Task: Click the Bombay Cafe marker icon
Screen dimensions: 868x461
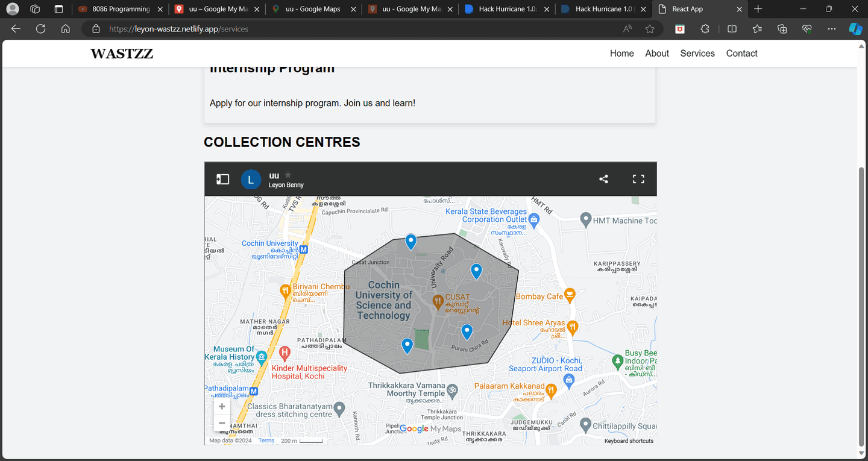Action: (x=570, y=295)
